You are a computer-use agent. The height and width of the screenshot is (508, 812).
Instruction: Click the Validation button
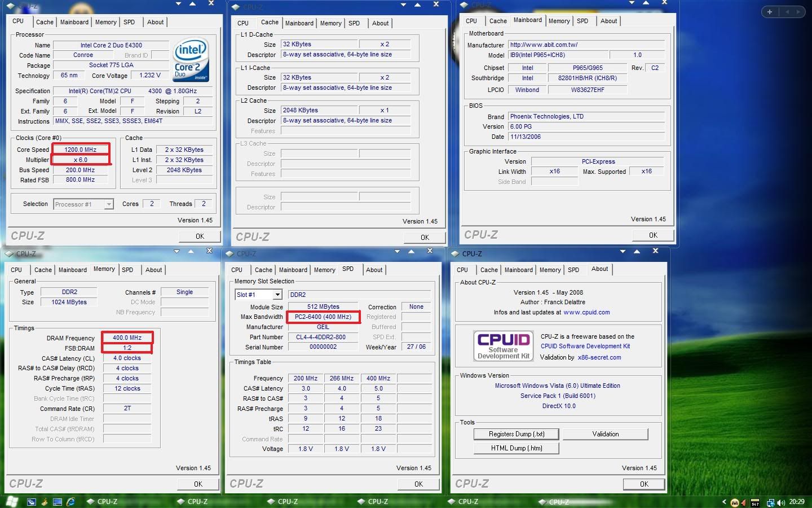[606, 434]
